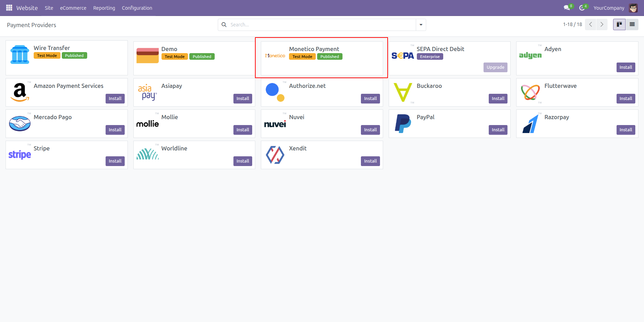Click the Amazon logo
The image size is (644, 322).
point(20,92)
